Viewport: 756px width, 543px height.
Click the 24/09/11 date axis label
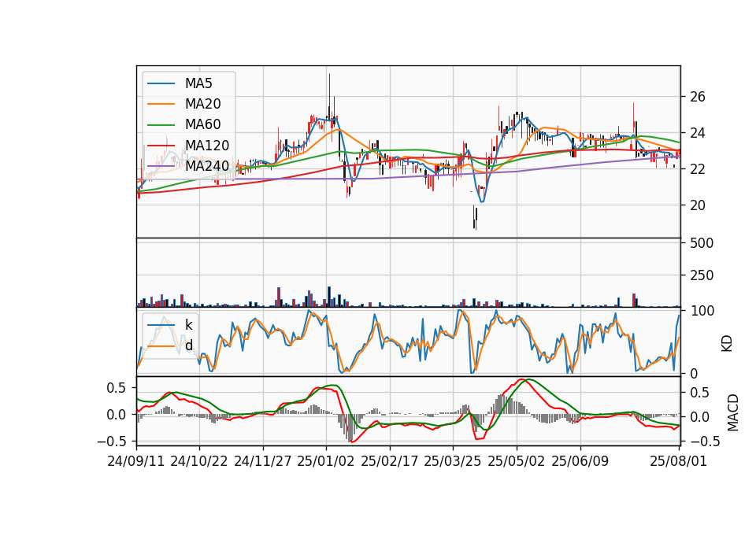[136, 461]
